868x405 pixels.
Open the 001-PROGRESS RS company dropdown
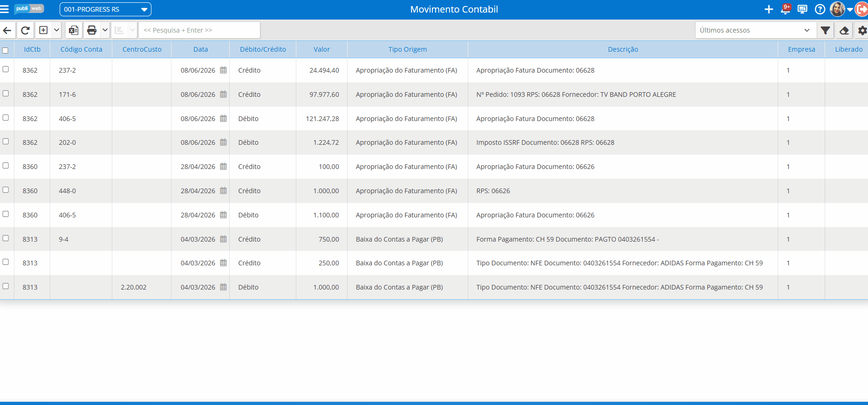[x=105, y=9]
